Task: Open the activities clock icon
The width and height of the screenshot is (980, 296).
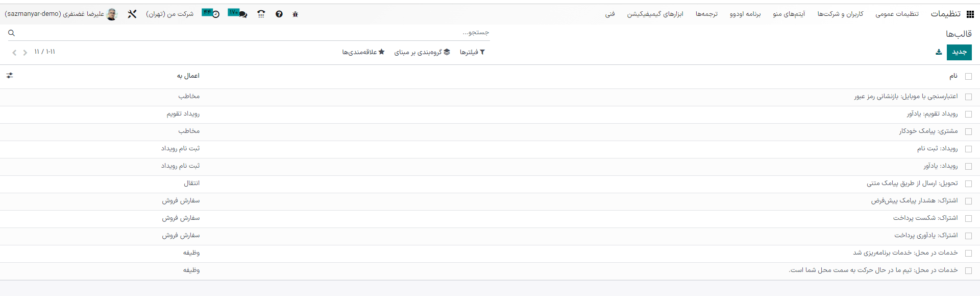Action: 211,14
